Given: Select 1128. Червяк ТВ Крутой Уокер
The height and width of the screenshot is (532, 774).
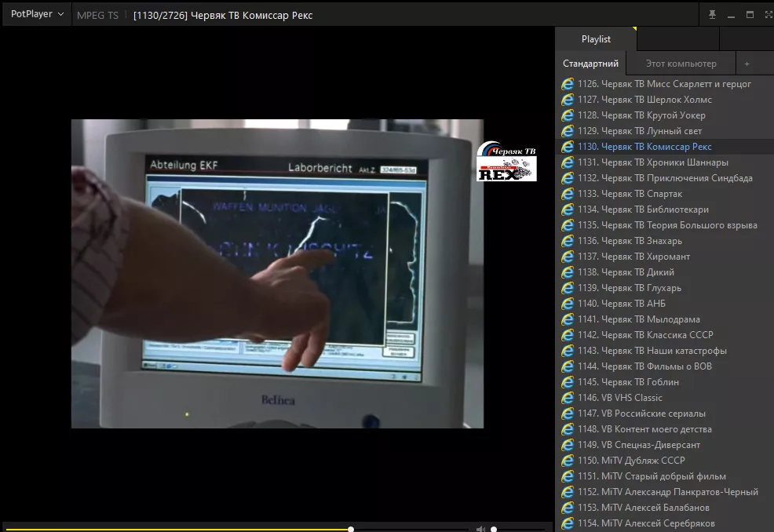Looking at the screenshot, I should pyautogui.click(x=665, y=115).
